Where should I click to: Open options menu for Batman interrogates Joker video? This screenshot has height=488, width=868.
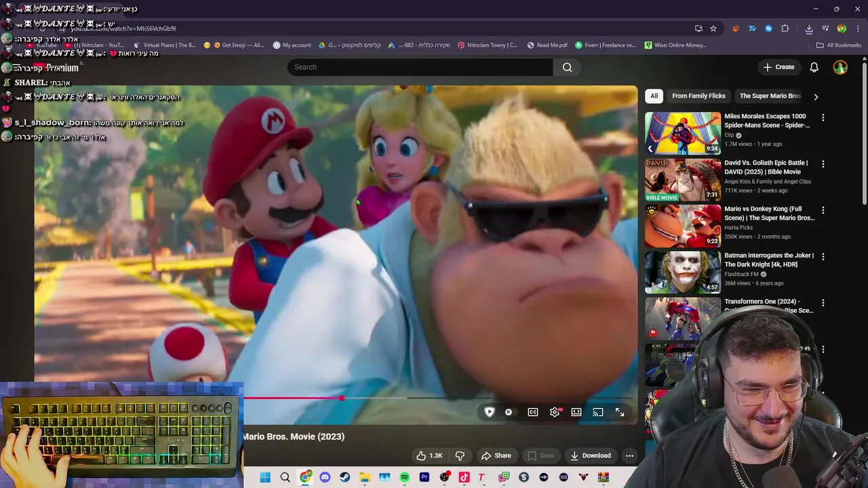tap(823, 256)
